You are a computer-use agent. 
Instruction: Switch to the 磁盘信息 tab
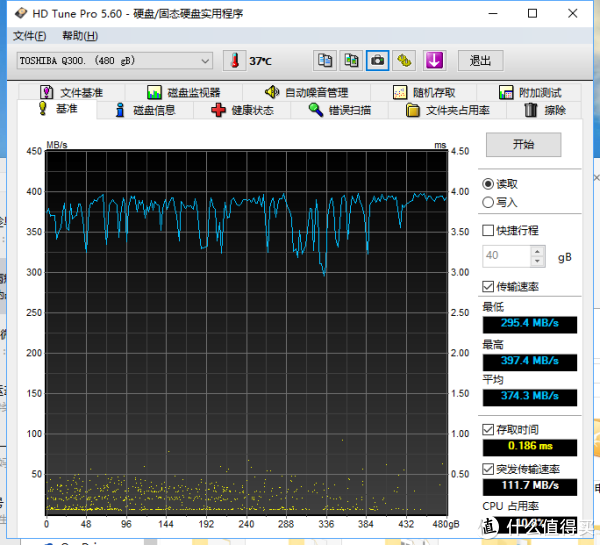click(x=145, y=110)
